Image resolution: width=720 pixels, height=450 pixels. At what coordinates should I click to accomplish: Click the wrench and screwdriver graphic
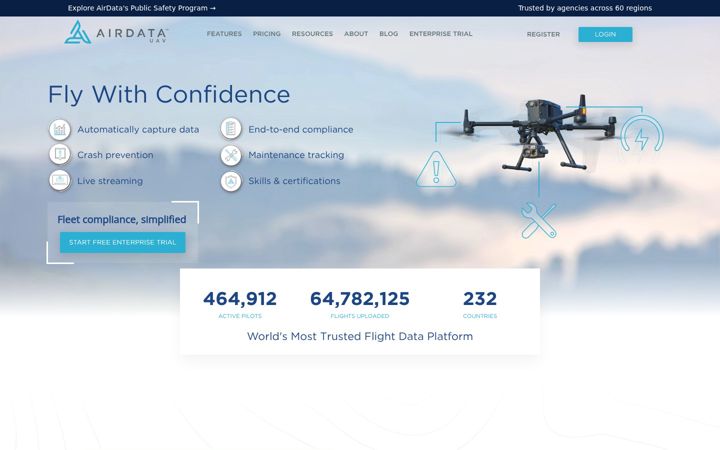tap(539, 220)
